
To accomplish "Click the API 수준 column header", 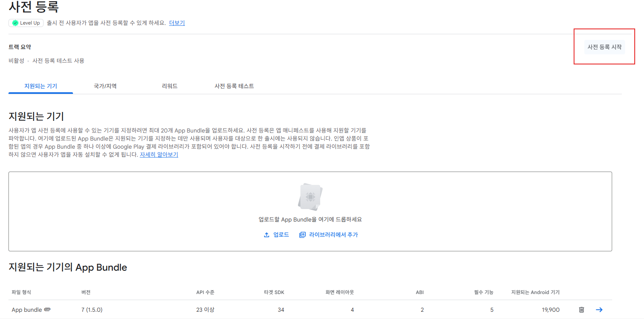I will 205,292.
